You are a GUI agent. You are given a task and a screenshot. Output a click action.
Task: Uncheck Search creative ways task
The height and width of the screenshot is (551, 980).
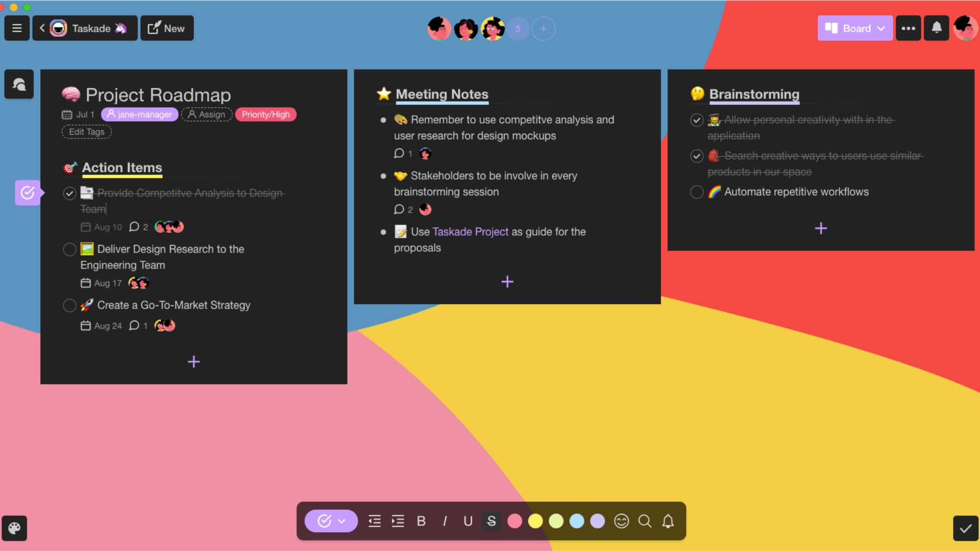pyautogui.click(x=697, y=156)
